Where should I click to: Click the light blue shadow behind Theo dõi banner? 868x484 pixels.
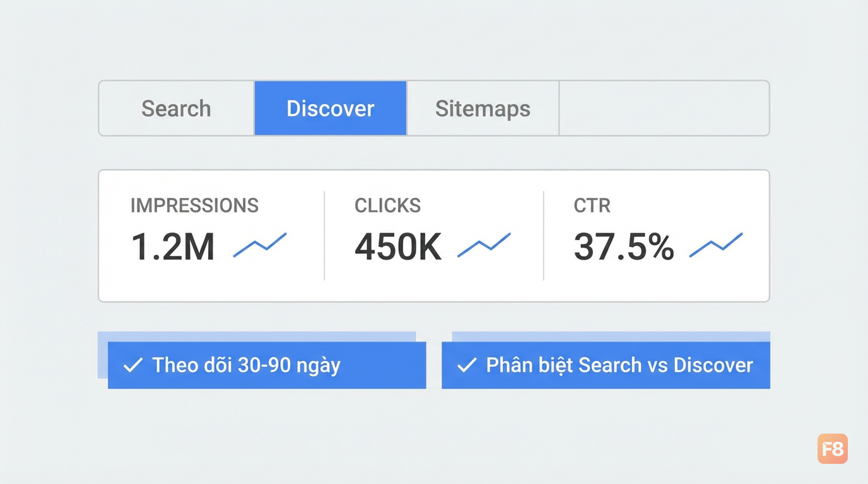click(x=103, y=355)
